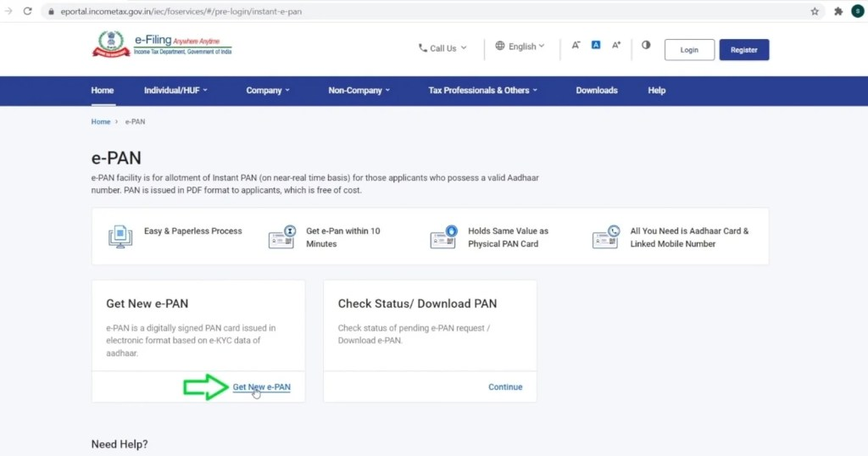868x456 pixels.
Task: Expand the Call Us dropdown
Action: coord(442,48)
